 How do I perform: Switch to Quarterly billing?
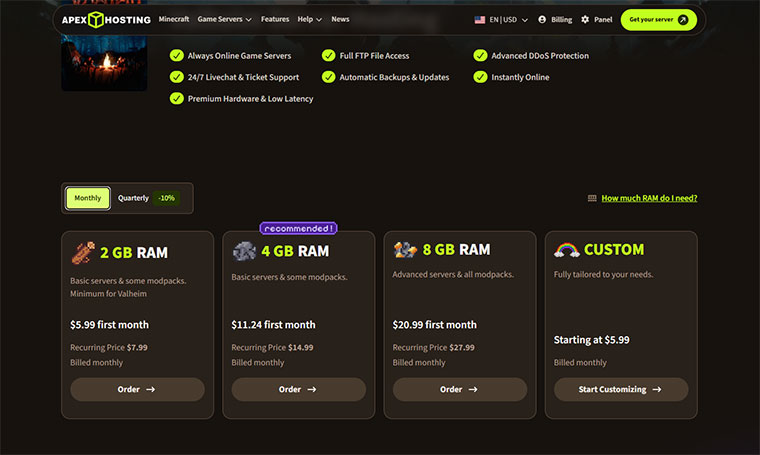tap(133, 198)
